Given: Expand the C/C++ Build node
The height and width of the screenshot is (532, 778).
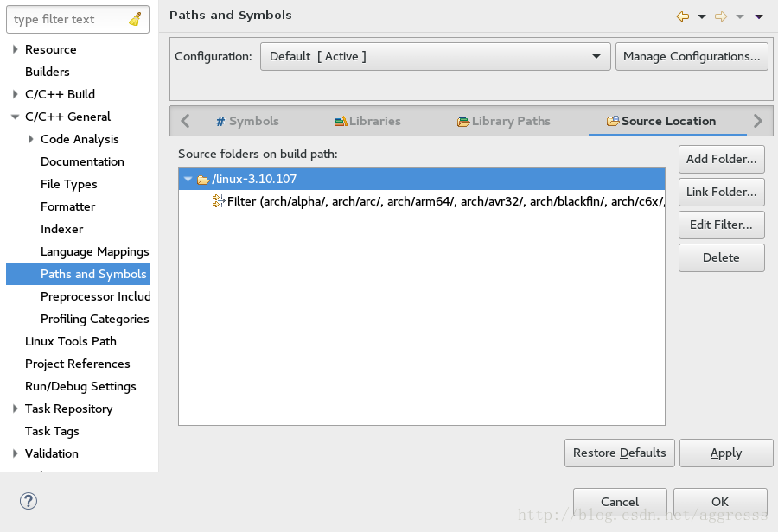Looking at the screenshot, I should click(x=15, y=94).
